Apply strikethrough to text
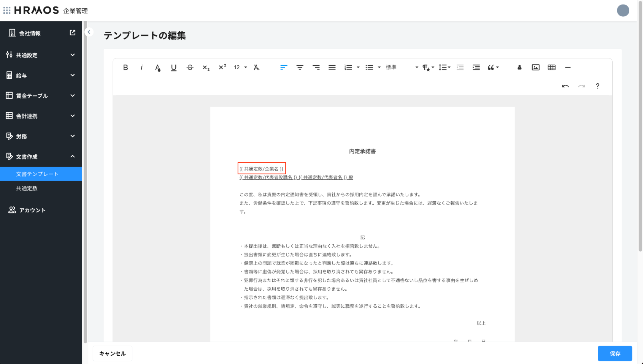The width and height of the screenshot is (643, 364). point(190,68)
